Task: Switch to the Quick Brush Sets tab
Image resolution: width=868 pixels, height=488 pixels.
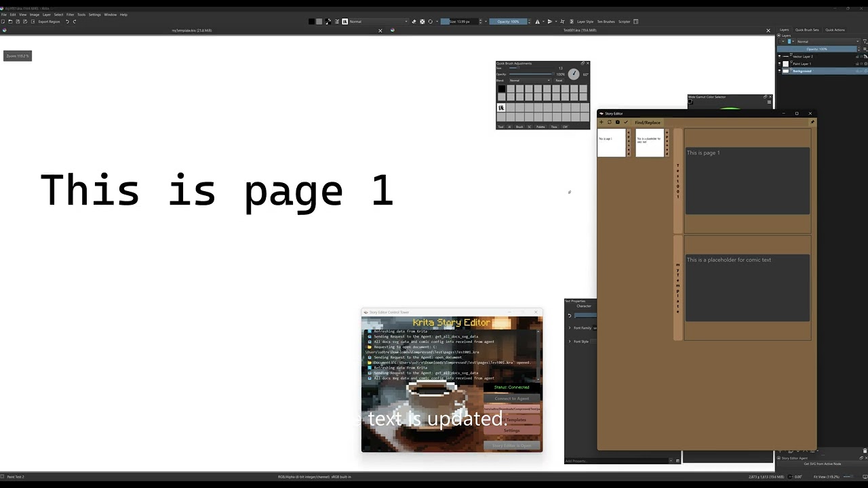Action: point(807,30)
